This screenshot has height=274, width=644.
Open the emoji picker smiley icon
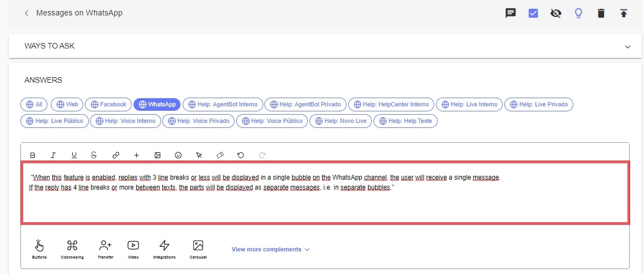(x=178, y=155)
